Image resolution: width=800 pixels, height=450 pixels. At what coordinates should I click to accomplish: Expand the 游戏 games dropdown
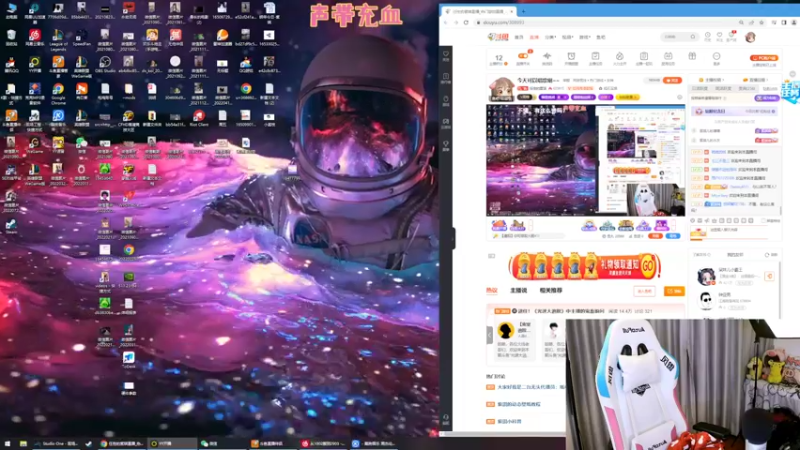pos(584,37)
